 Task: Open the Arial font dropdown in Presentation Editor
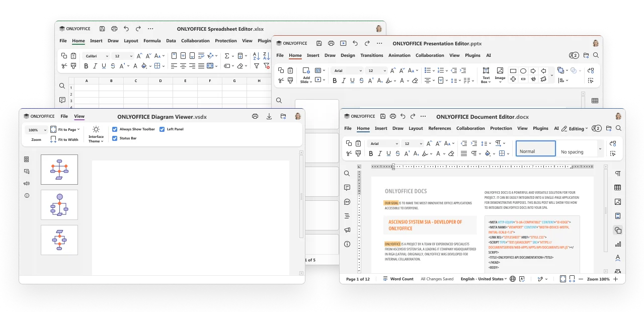tap(347, 71)
